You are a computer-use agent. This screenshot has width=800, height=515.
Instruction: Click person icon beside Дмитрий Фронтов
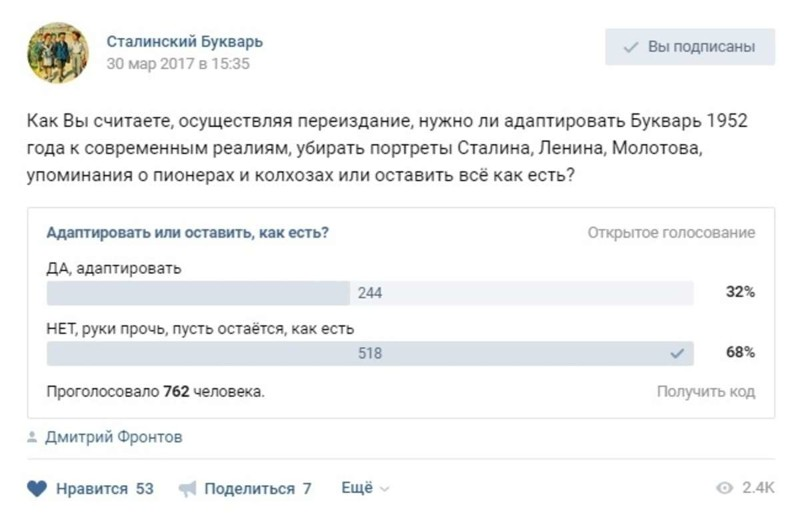32,437
